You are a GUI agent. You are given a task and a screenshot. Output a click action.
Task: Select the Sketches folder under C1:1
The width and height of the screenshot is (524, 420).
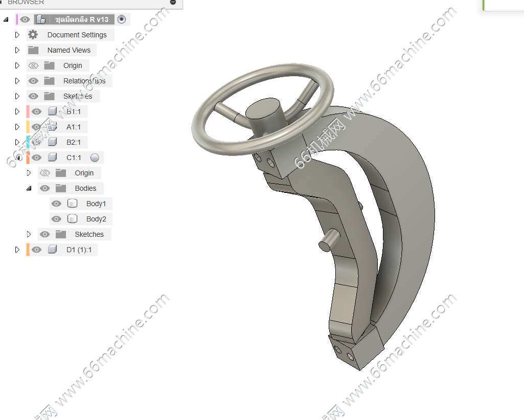[x=89, y=234]
